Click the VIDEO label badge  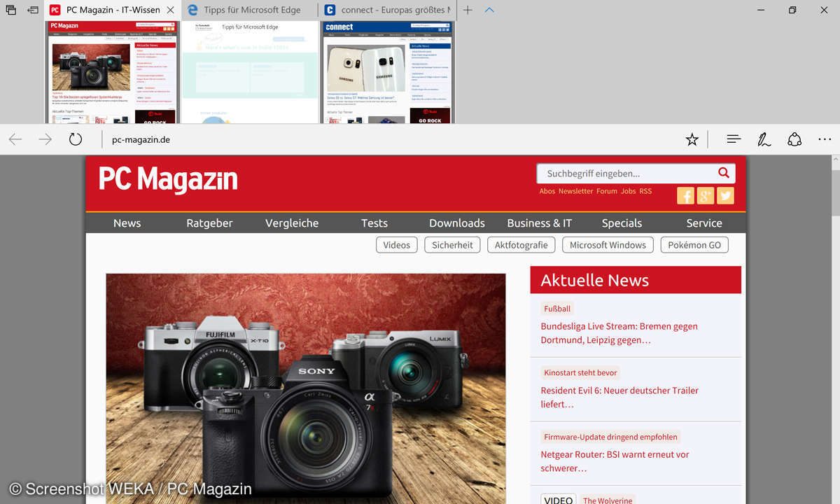(x=558, y=500)
